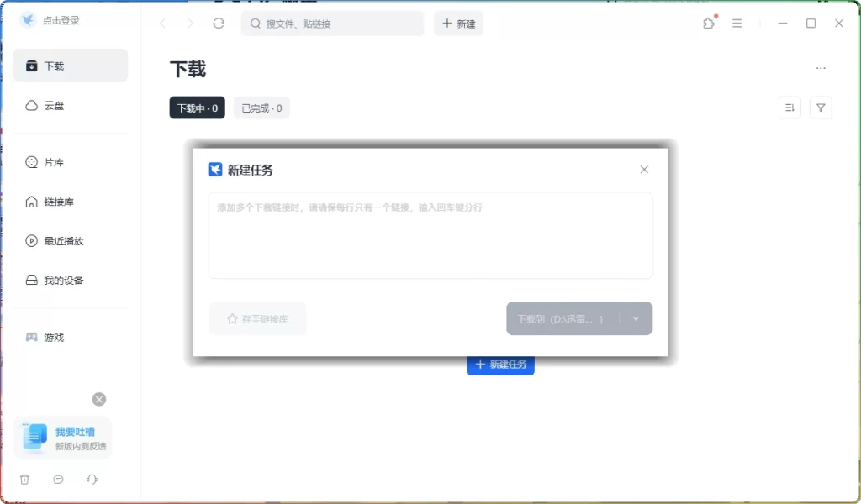
Task: Select the 下载中 tab
Action: coord(197,108)
